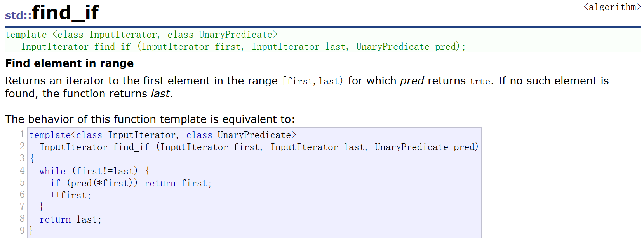Click the std:: namespace prefix
The width and height of the screenshot is (644, 242).
18,15
